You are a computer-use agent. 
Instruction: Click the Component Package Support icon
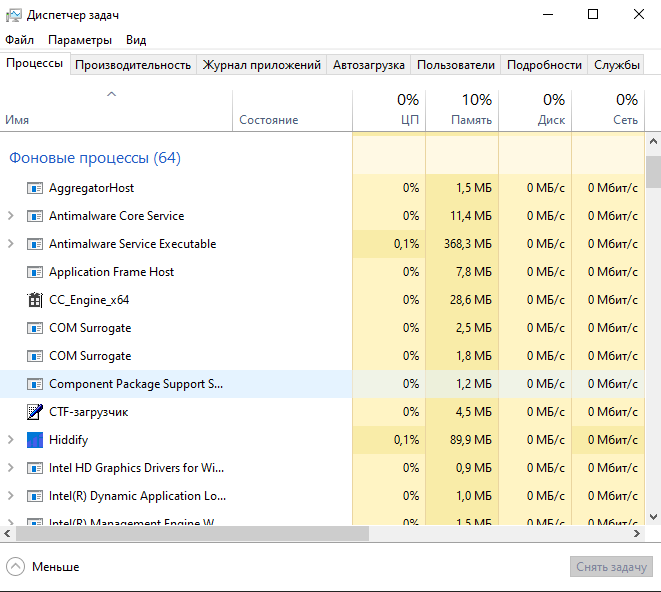[35, 384]
